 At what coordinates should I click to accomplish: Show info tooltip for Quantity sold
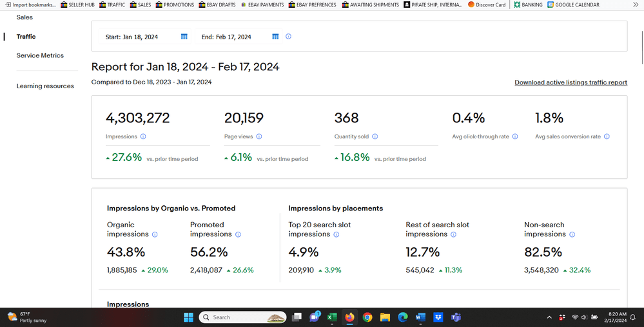click(x=375, y=136)
